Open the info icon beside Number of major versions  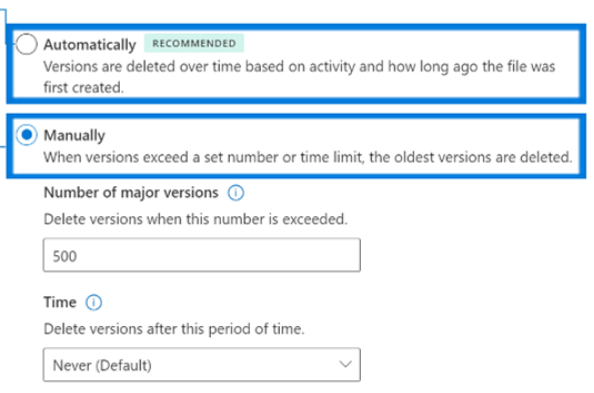click(x=236, y=193)
